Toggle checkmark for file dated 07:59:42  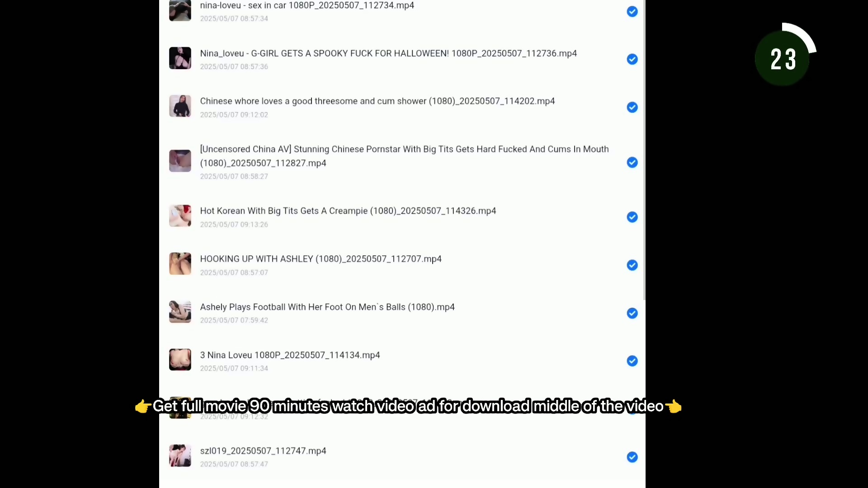(632, 313)
